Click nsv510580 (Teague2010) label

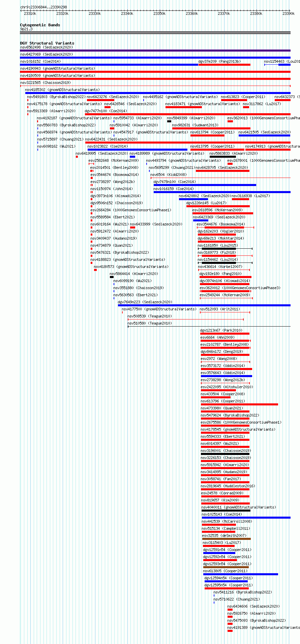click(150, 323)
